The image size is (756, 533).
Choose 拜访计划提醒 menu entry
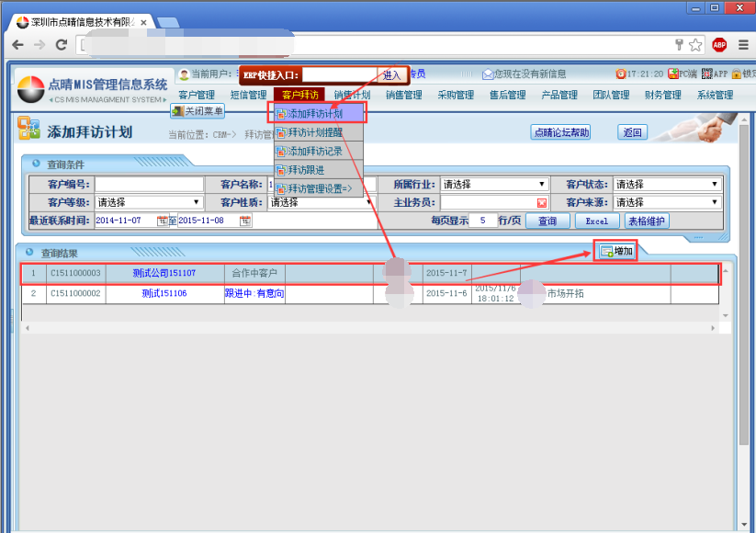(x=314, y=133)
